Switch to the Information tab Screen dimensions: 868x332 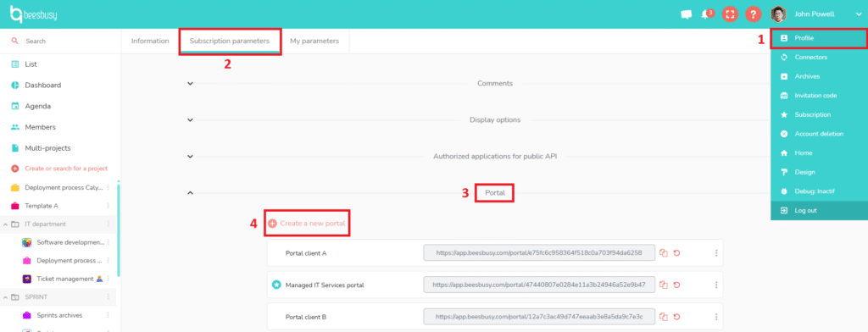150,41
